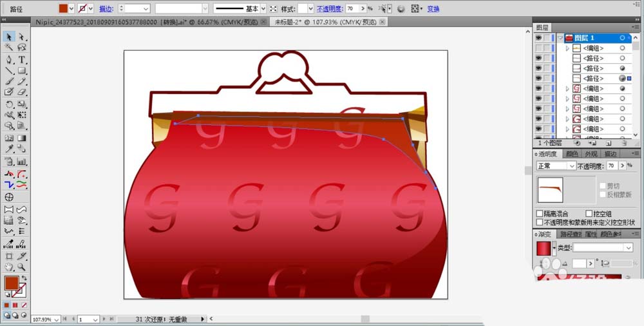Click target circle of 图层 1
Viewport: 644px width, 326px height.
click(x=622, y=38)
